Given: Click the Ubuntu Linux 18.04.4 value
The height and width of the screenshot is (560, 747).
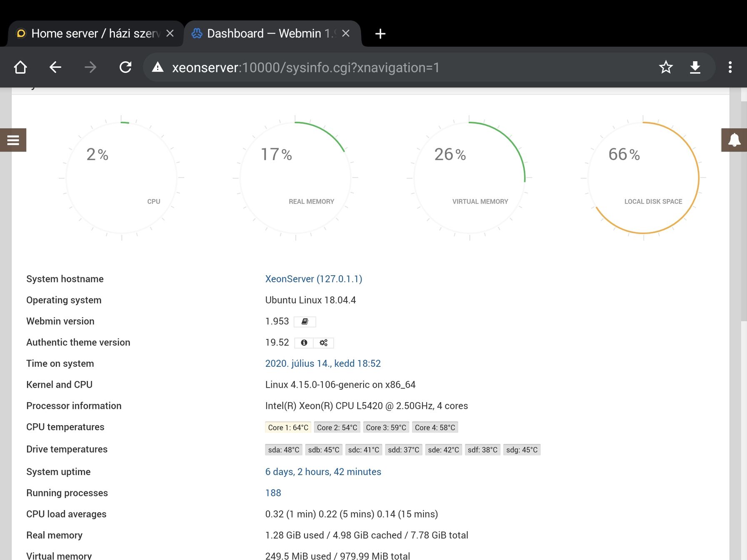Looking at the screenshot, I should click(311, 300).
